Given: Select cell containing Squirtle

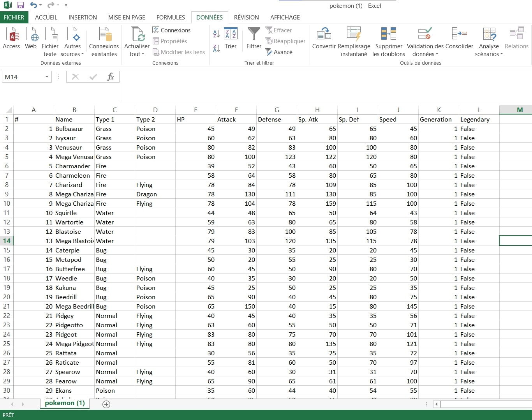Looking at the screenshot, I should 74,213.
